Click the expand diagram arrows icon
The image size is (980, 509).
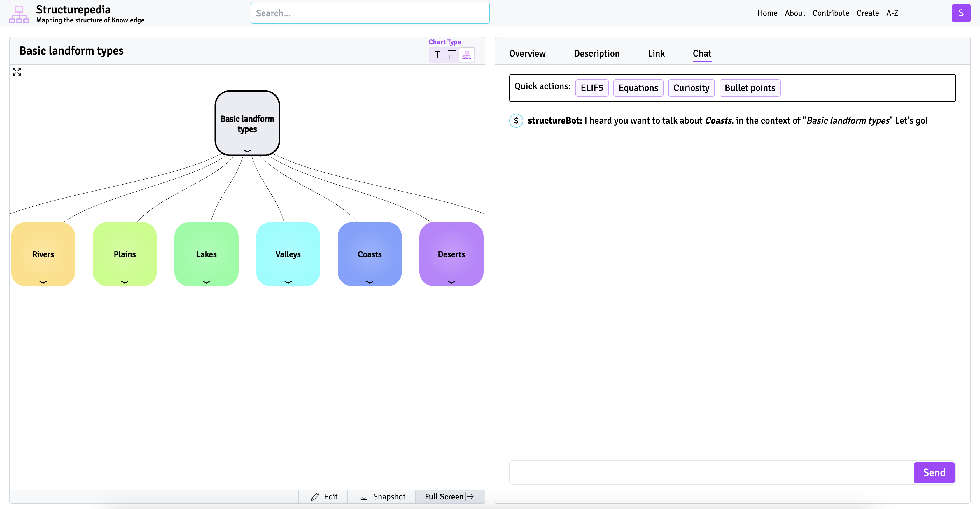17,71
